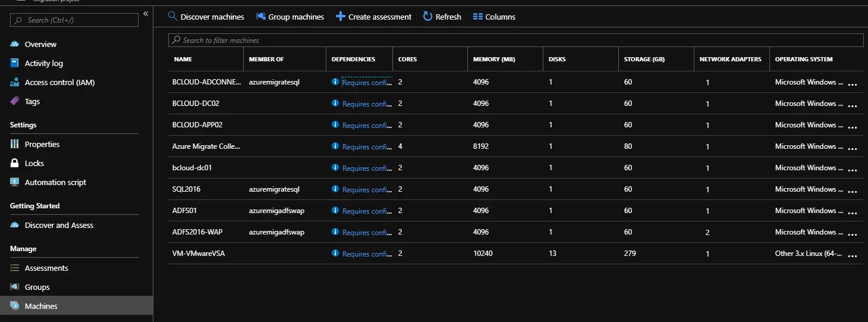The height and width of the screenshot is (322, 868).
Task: Click the Create assessment plus icon
Action: (x=341, y=16)
